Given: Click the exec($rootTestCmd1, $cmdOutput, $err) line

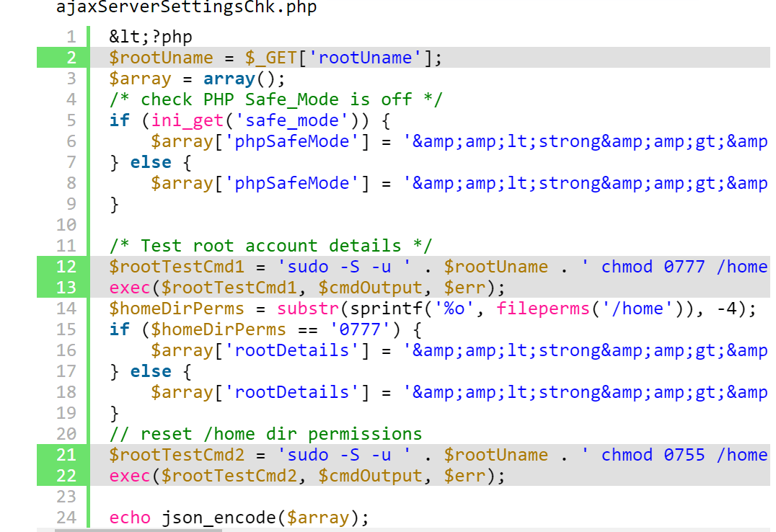Looking at the screenshot, I should [307, 288].
